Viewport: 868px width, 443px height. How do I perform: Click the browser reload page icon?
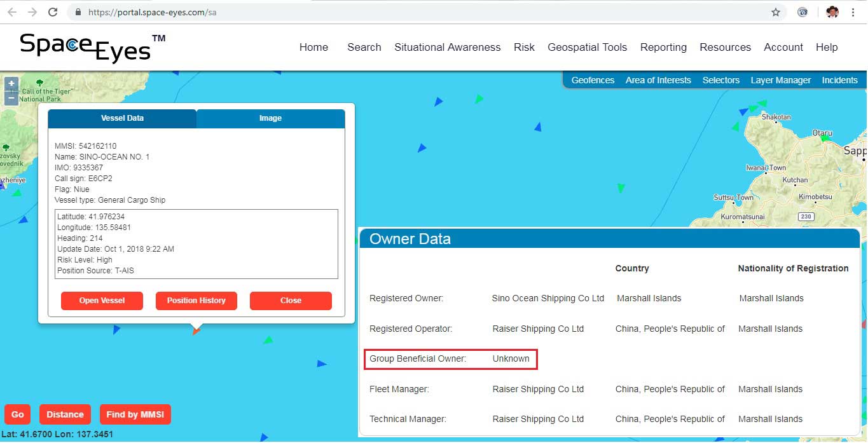coord(53,12)
